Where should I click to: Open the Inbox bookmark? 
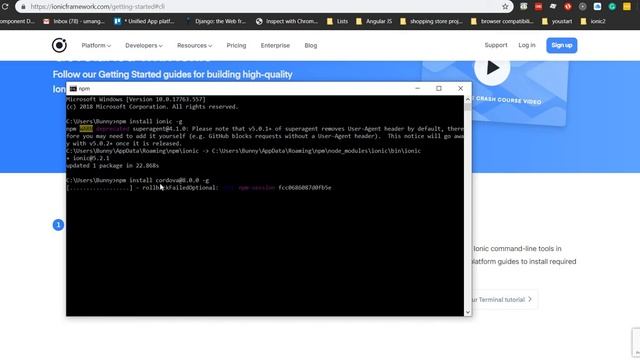point(74,21)
